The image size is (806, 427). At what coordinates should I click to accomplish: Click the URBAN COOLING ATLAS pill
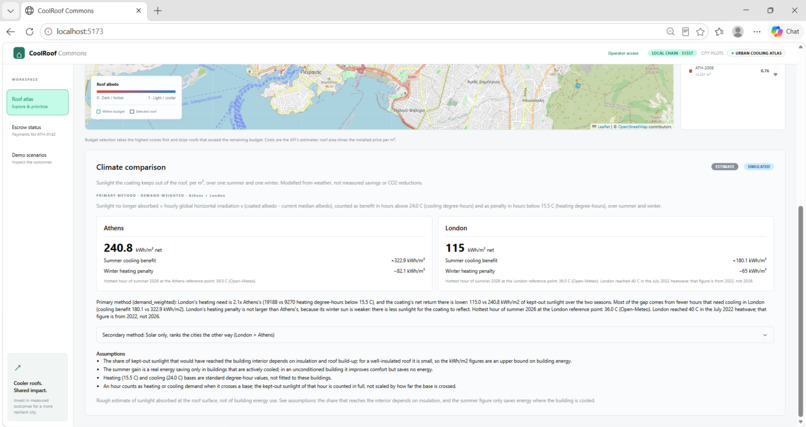[756, 53]
